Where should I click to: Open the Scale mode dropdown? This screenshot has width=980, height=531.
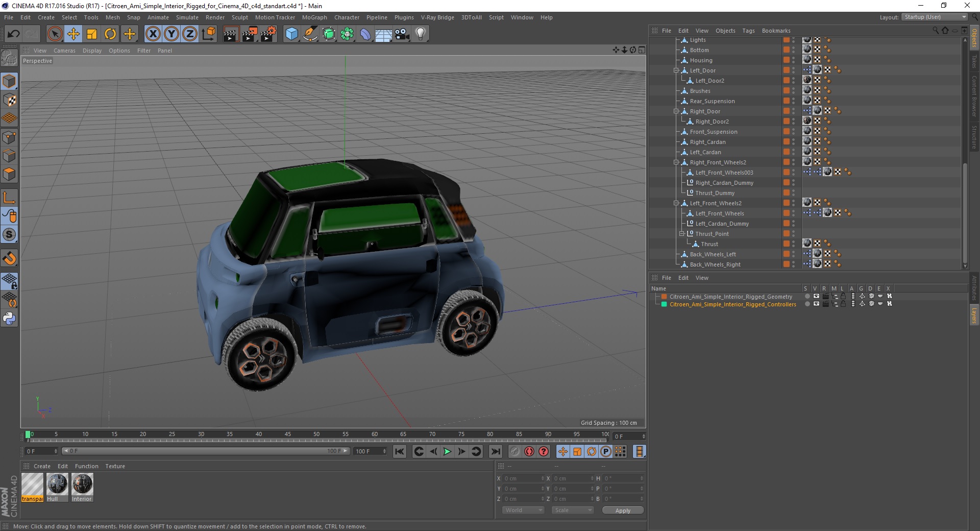pyautogui.click(x=573, y=510)
